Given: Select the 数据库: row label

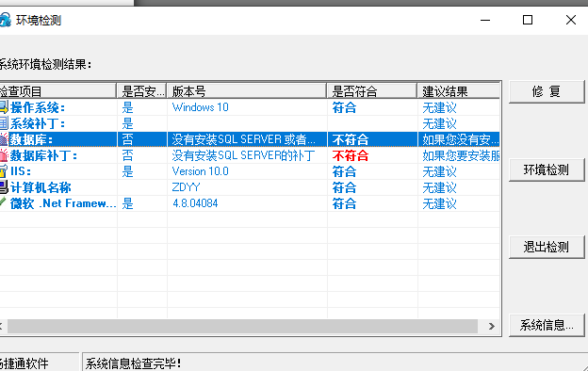Looking at the screenshot, I should click(x=31, y=139).
